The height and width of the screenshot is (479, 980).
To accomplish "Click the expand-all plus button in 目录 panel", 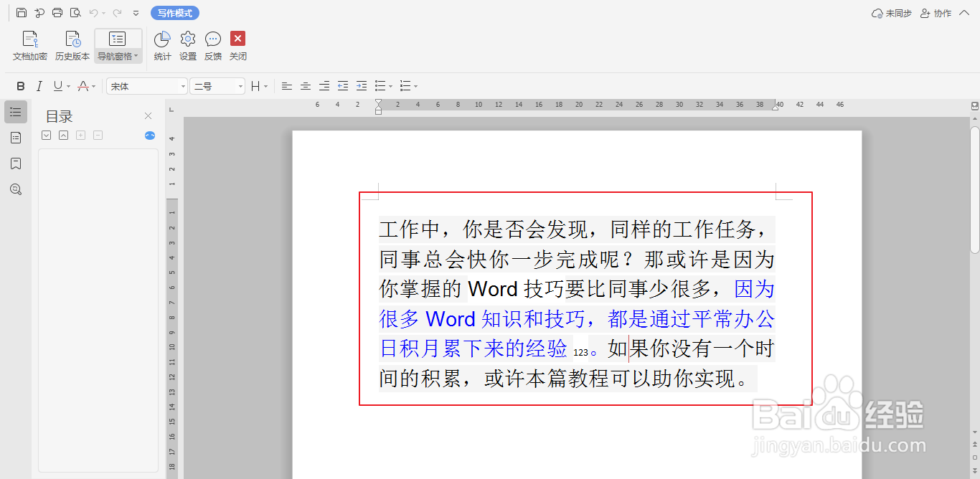I will pyautogui.click(x=80, y=135).
